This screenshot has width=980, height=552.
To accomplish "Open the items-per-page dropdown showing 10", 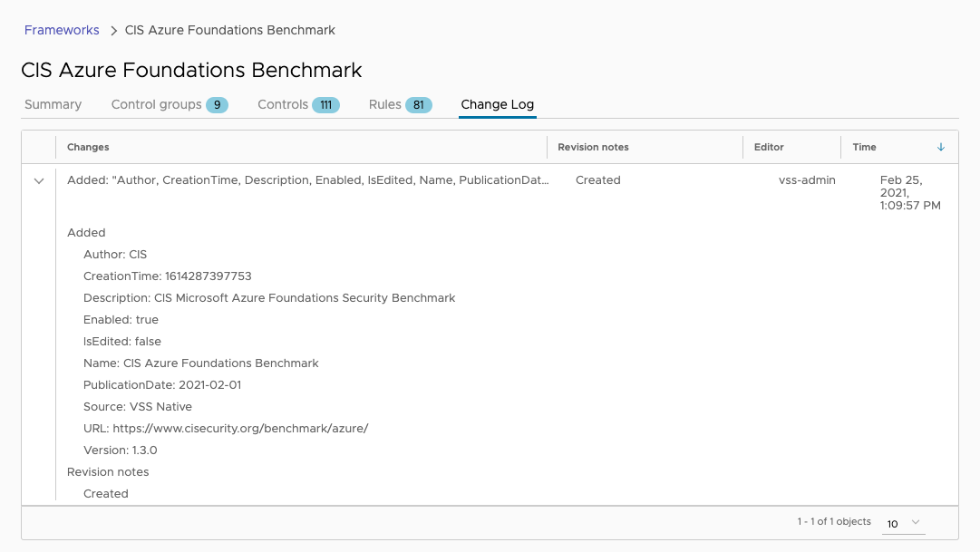I will click(904, 523).
